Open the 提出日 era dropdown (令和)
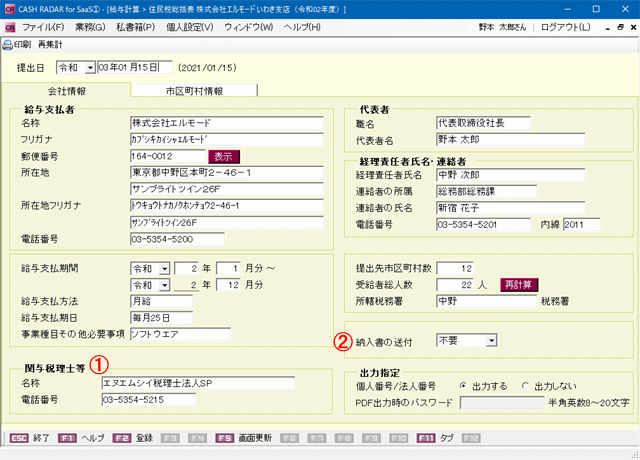 [90, 68]
